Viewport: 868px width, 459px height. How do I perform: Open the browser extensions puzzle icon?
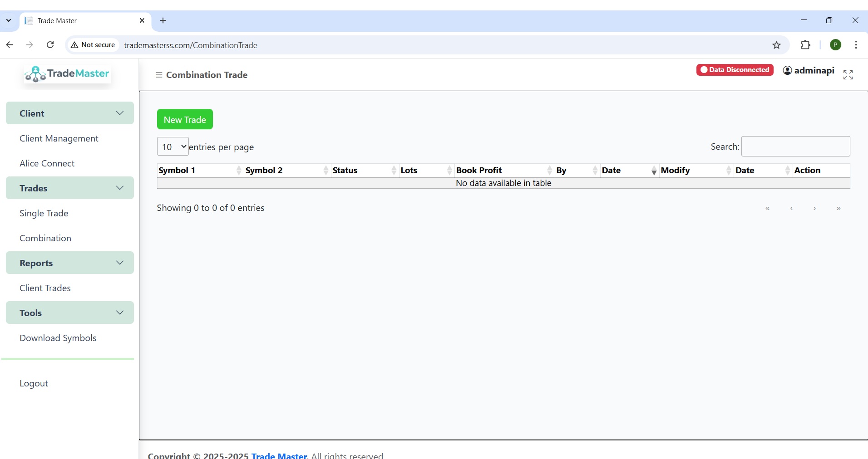(x=805, y=45)
